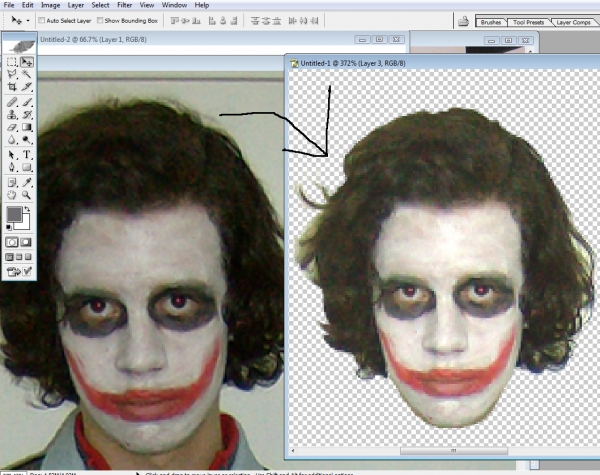The image size is (600, 475).
Task: Open the Edit menu
Action: 28,5
